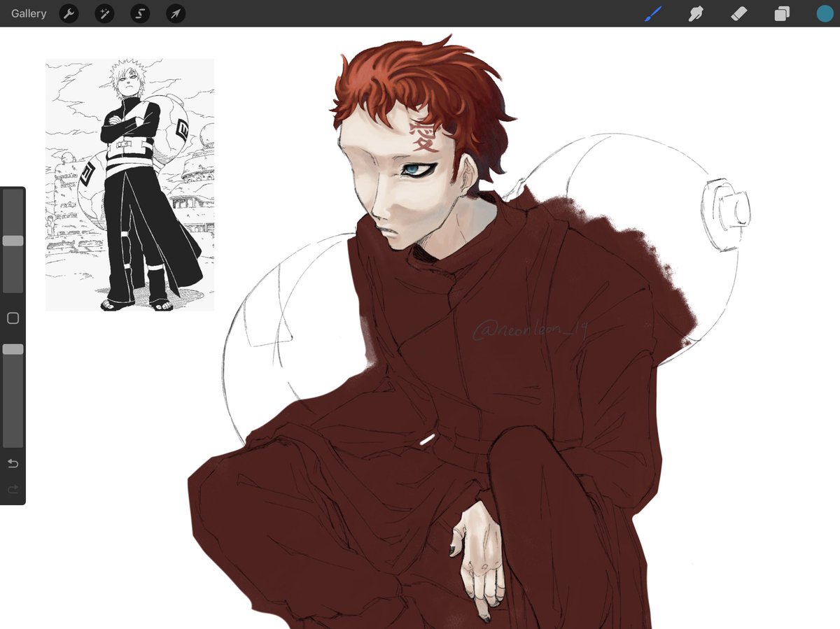Viewport: 840px width, 629px height.
Task: Open the Layers panel
Action: coord(782,13)
